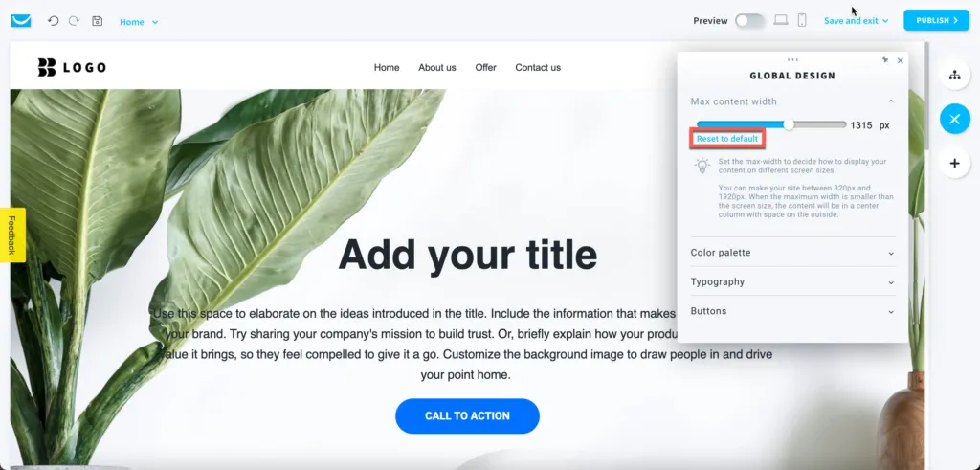
Task: Open the Save and exit dropdown
Action: [x=856, y=21]
